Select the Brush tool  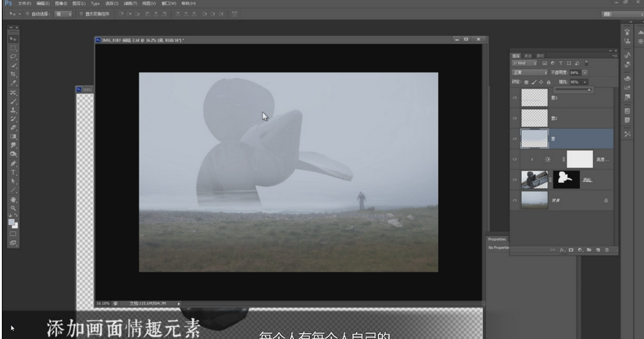point(13,101)
